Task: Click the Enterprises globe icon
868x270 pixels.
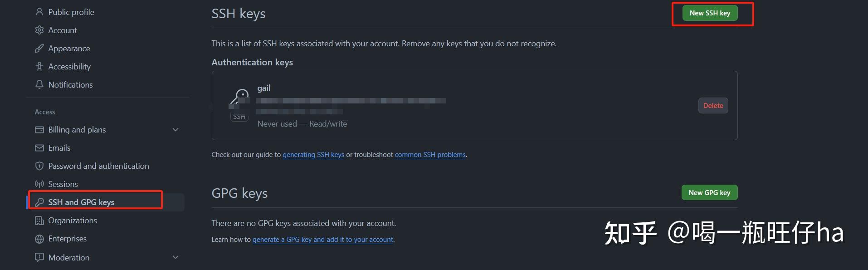Action: [x=39, y=239]
